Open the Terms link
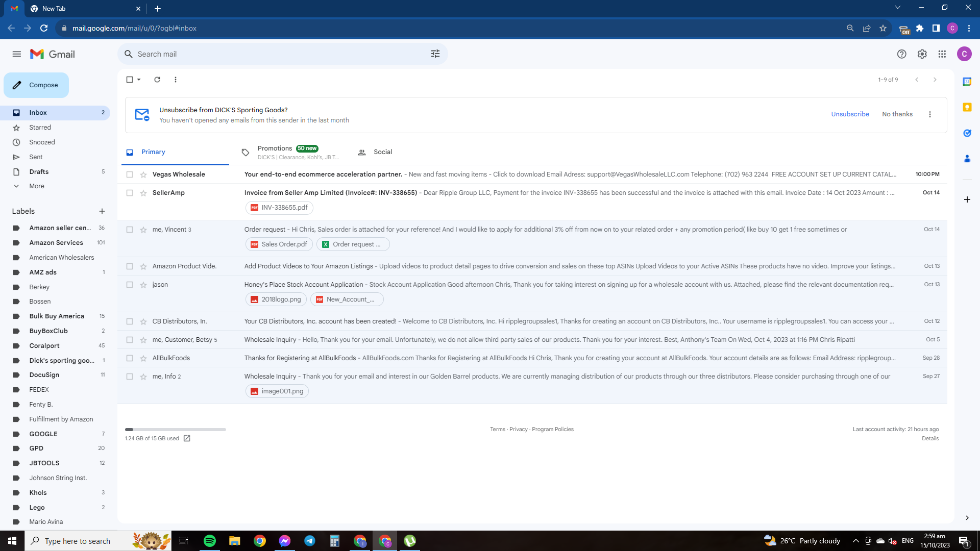Screen dimensions: 980x551 [498, 430]
